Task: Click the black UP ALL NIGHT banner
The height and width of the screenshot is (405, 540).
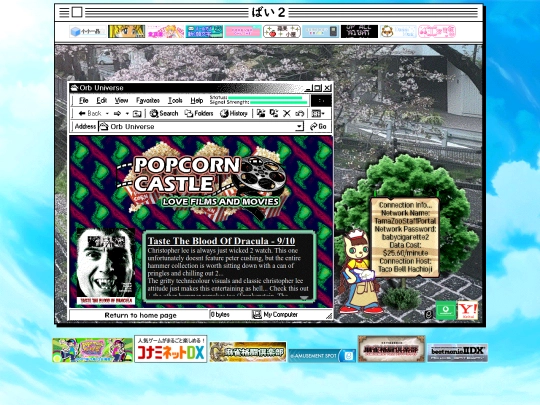Action: click(359, 31)
